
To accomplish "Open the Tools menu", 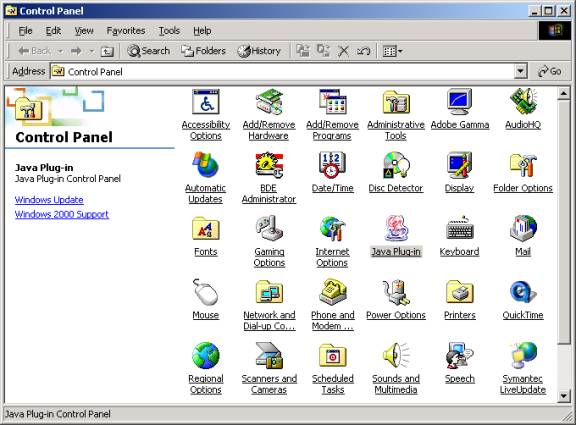I will coord(169,31).
